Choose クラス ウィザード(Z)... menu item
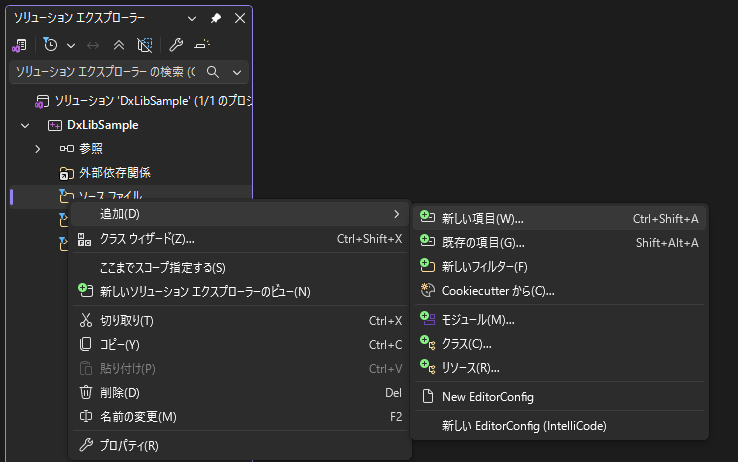 [x=240, y=239]
